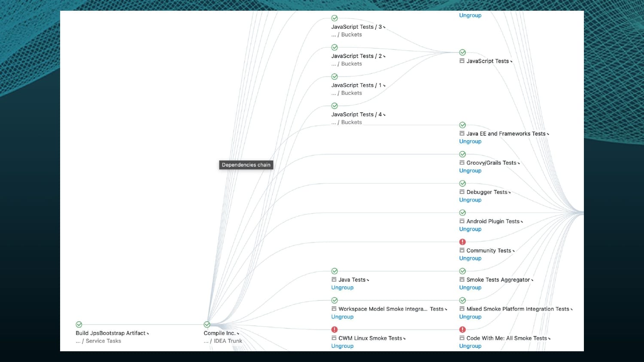Open dropdown arrow next to Java EE and Frameworks Tests
This screenshot has width=644, height=362.
[548, 134]
